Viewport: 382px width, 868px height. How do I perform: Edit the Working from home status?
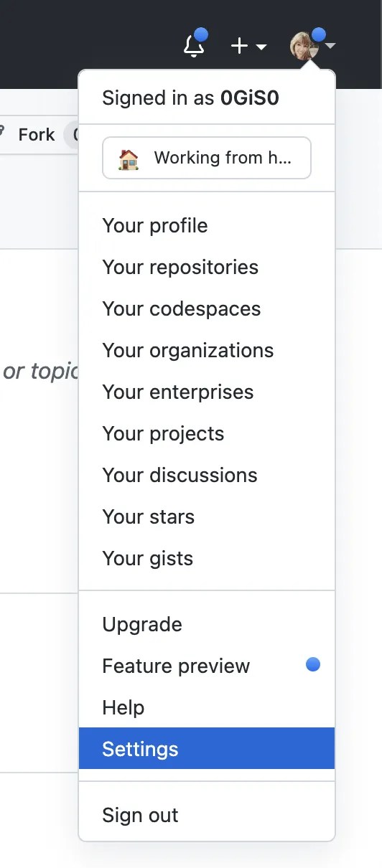[x=207, y=158]
